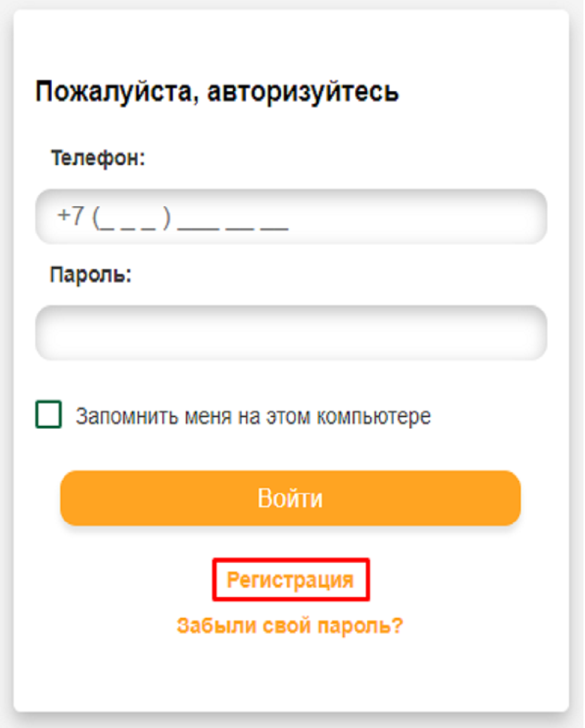Go to registration via the red-outlined link
The image size is (585, 728).
coord(290,580)
